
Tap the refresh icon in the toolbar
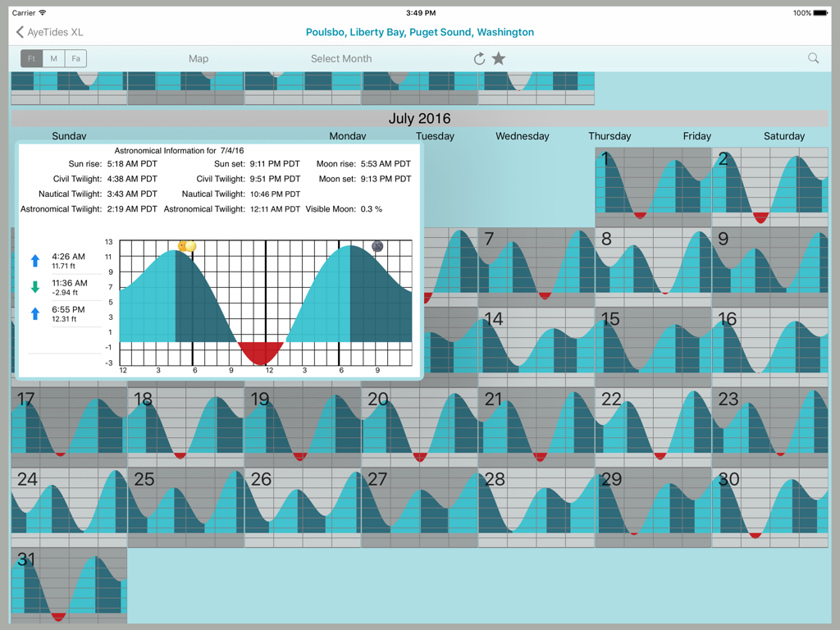479,58
